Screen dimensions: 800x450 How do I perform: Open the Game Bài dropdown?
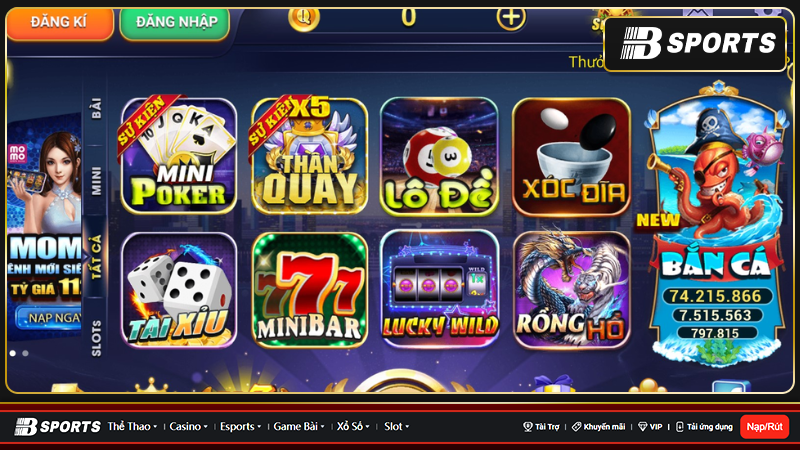coord(298,427)
